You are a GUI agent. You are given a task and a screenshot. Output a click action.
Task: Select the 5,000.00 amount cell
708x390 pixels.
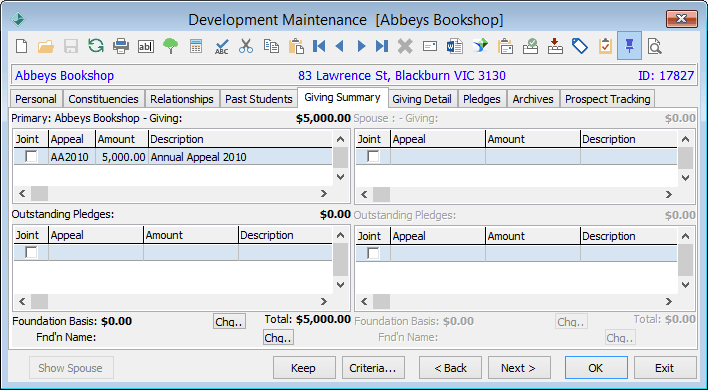[x=122, y=157]
